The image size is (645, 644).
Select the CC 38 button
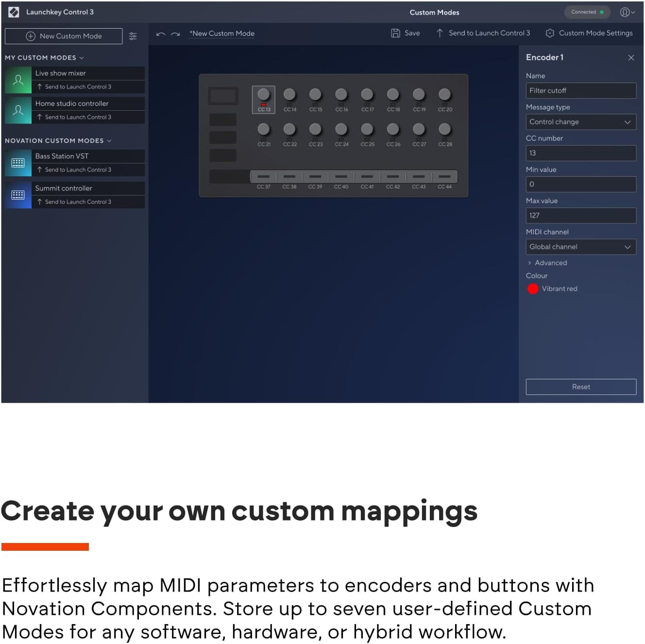pos(289,177)
